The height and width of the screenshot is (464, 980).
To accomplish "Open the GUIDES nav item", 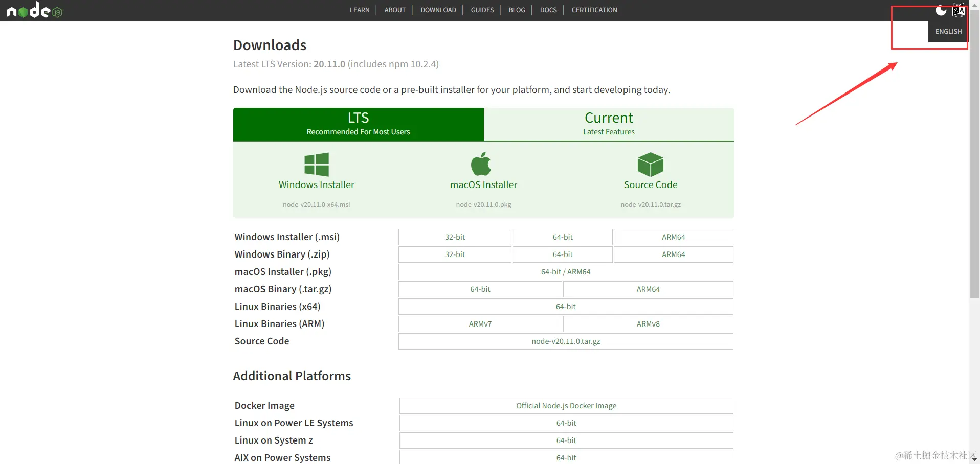I will 482,10.
